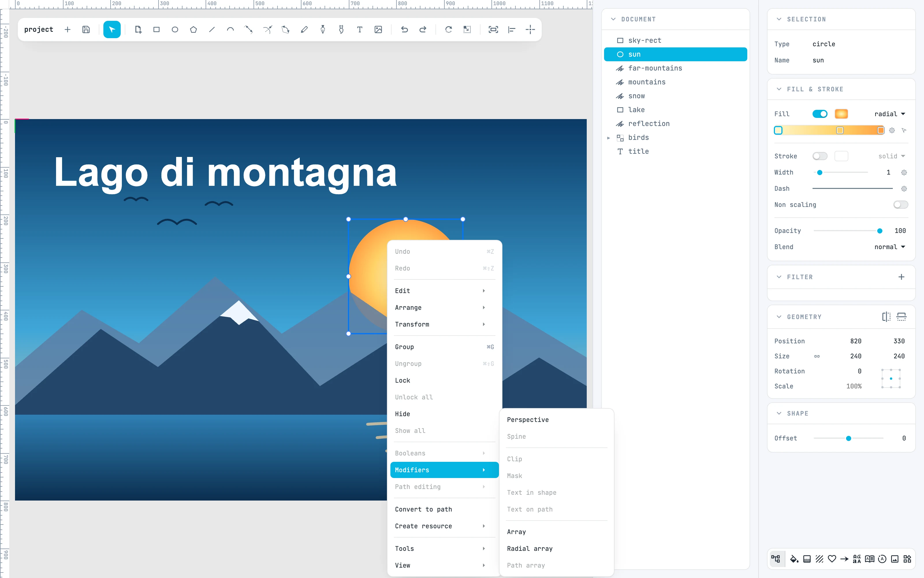Select the pointer selection tool
Screen dimensions: 924x578
[x=111, y=29]
